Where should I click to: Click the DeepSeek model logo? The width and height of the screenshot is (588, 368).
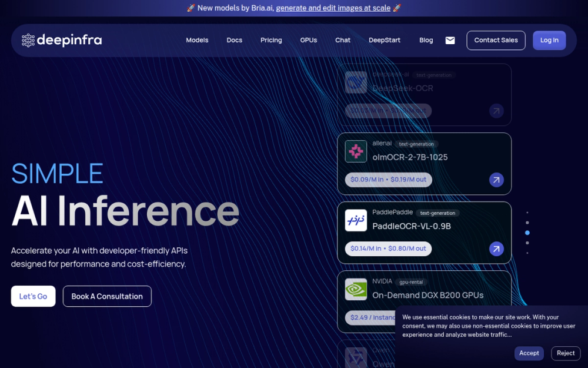coord(356,82)
